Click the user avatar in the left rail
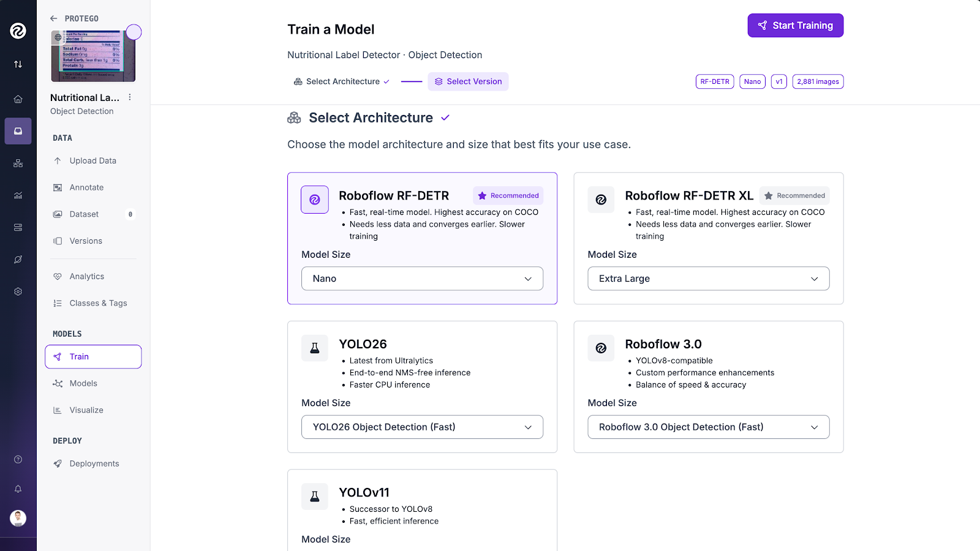 coord(18,518)
